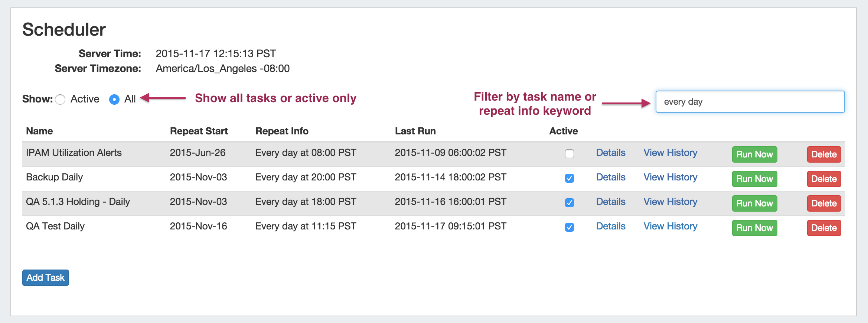This screenshot has width=868, height=323.
Task: Enable IPAM Utilization Alerts active checkbox
Action: click(569, 154)
